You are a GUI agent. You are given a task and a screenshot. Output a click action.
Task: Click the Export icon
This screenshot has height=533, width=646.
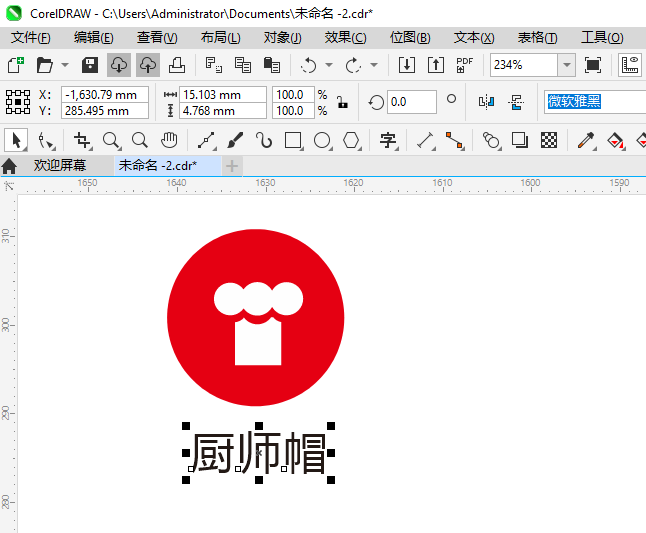[x=436, y=65]
